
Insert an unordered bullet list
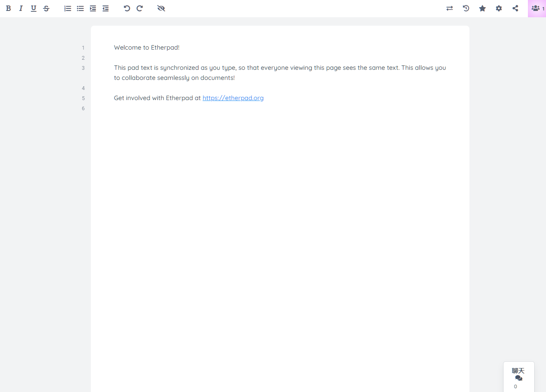pos(80,8)
